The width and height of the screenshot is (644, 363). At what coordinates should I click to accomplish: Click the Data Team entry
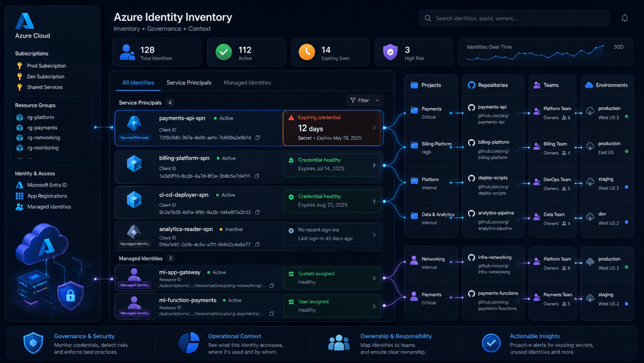coord(551,218)
